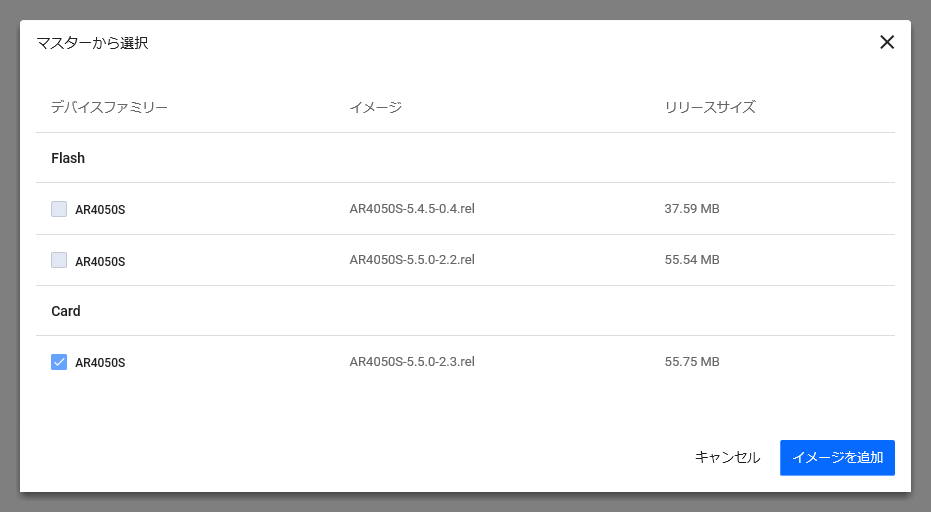
Task: Select the Card group heading
Action: tap(66, 311)
